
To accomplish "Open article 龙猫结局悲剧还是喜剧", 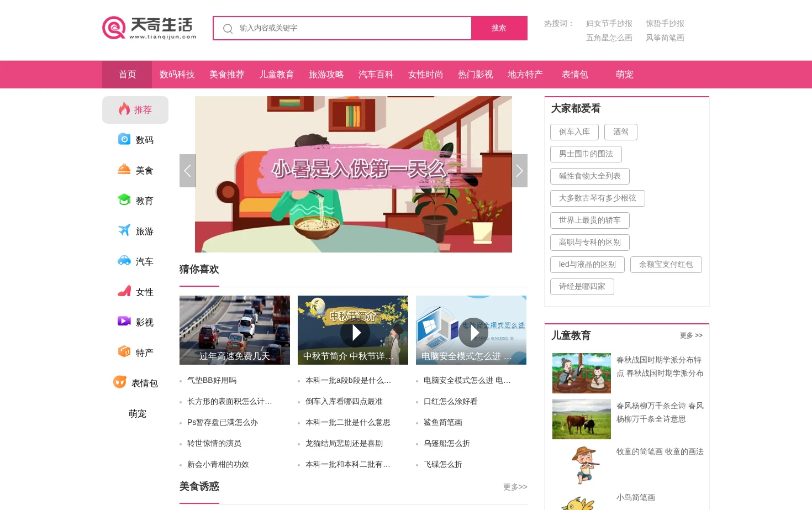I will [344, 443].
